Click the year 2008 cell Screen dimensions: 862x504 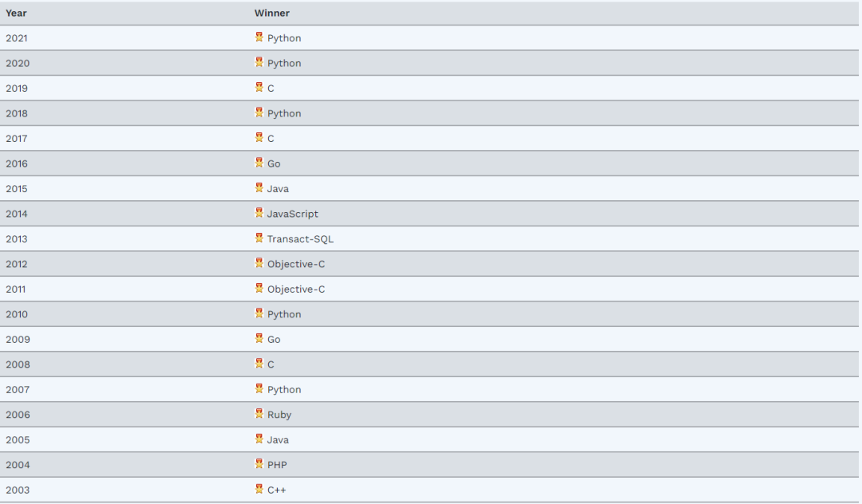coord(17,364)
